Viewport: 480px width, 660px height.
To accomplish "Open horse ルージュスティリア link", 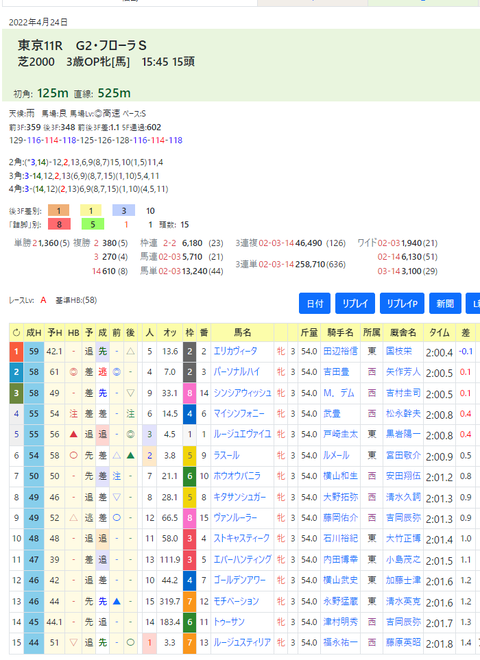I will coord(242,643).
